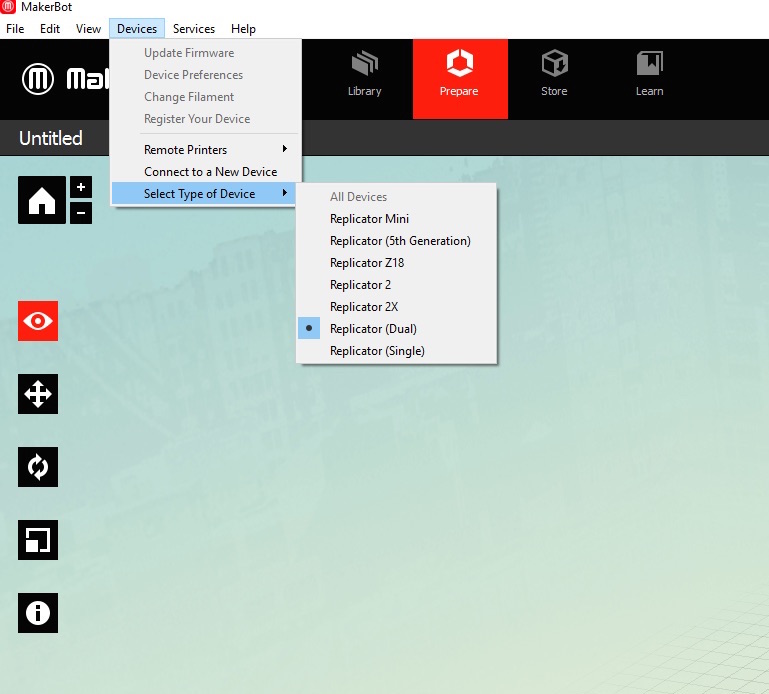Select Replicator 2 device type
The image size is (769, 694).
[x=397, y=285]
